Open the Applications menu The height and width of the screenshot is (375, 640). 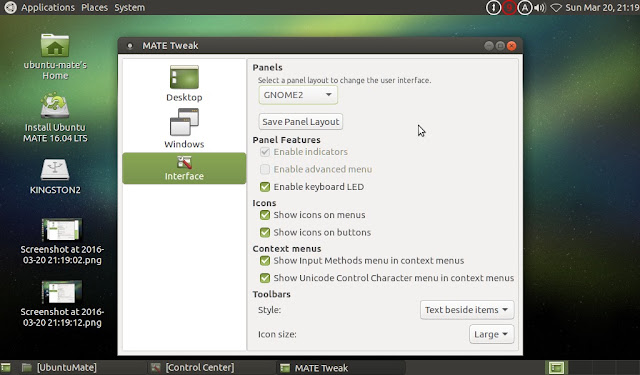tap(48, 7)
